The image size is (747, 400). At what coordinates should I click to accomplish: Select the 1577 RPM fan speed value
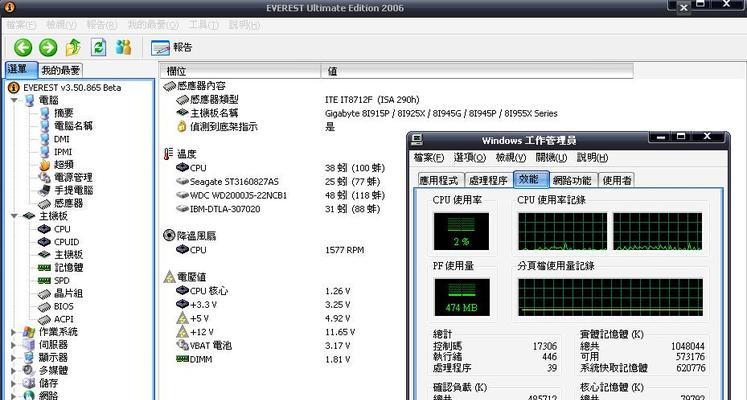tap(344, 250)
